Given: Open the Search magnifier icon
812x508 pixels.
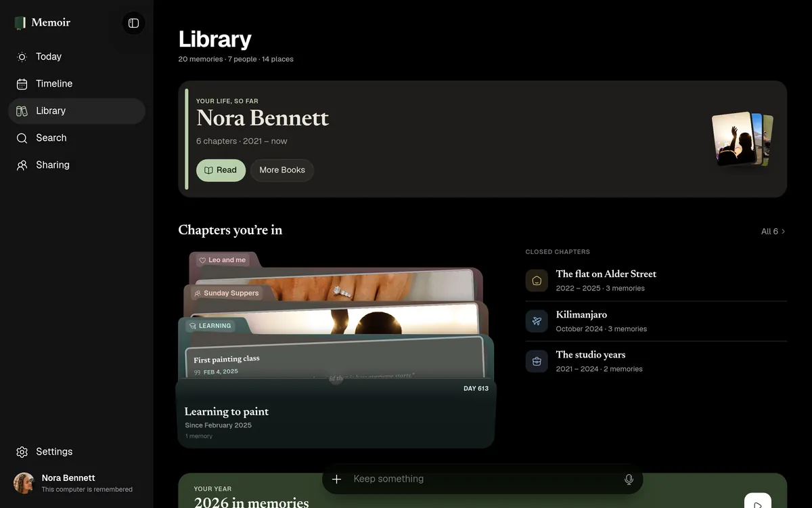Looking at the screenshot, I should 22,138.
